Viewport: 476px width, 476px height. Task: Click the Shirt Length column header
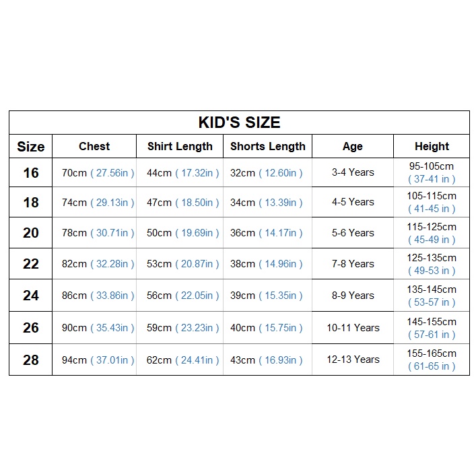(x=180, y=146)
